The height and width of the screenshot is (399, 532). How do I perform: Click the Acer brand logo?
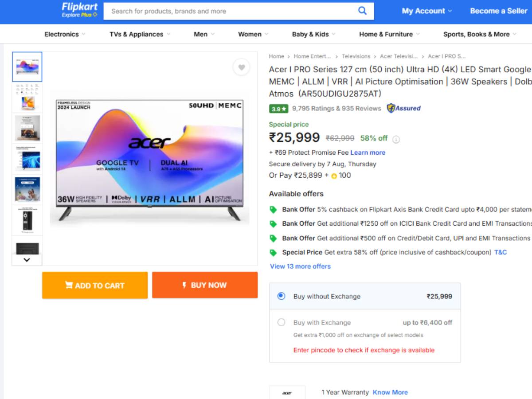287,393
